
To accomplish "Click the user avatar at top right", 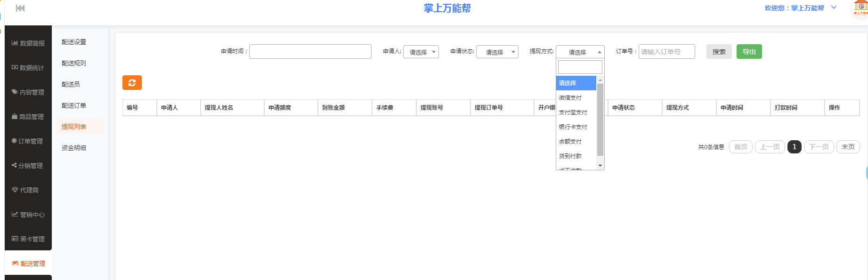I will pyautogui.click(x=860, y=8).
